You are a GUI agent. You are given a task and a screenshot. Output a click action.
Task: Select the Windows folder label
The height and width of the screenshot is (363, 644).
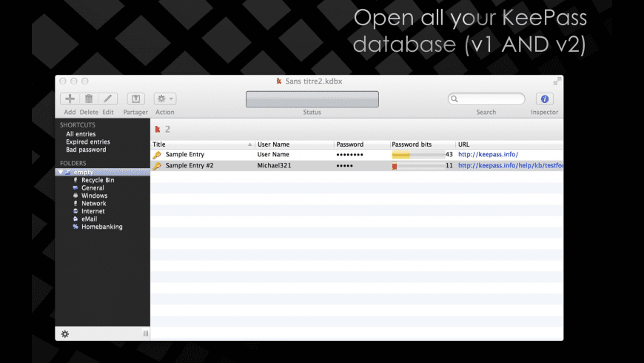94,196
